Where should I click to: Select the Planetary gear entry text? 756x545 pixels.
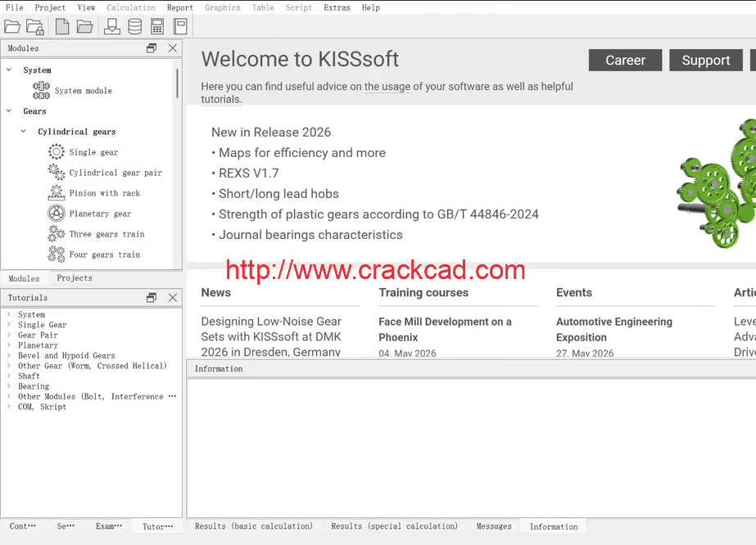coord(100,214)
